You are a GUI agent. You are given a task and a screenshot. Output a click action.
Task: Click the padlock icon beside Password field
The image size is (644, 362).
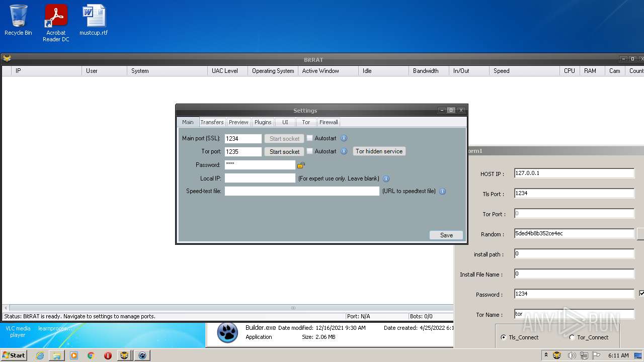pos(301,165)
